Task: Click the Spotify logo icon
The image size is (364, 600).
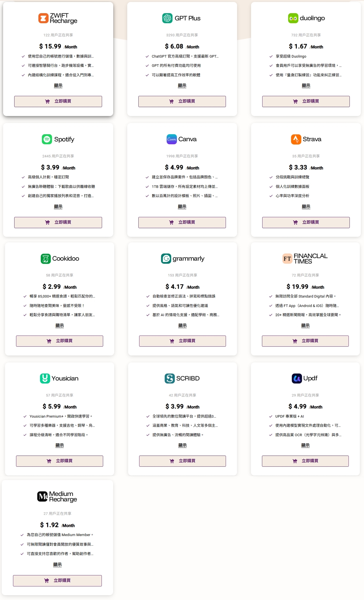Action: point(47,139)
